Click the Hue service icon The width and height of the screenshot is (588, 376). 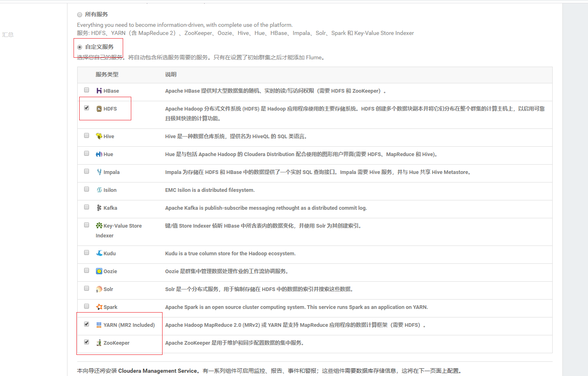click(99, 154)
